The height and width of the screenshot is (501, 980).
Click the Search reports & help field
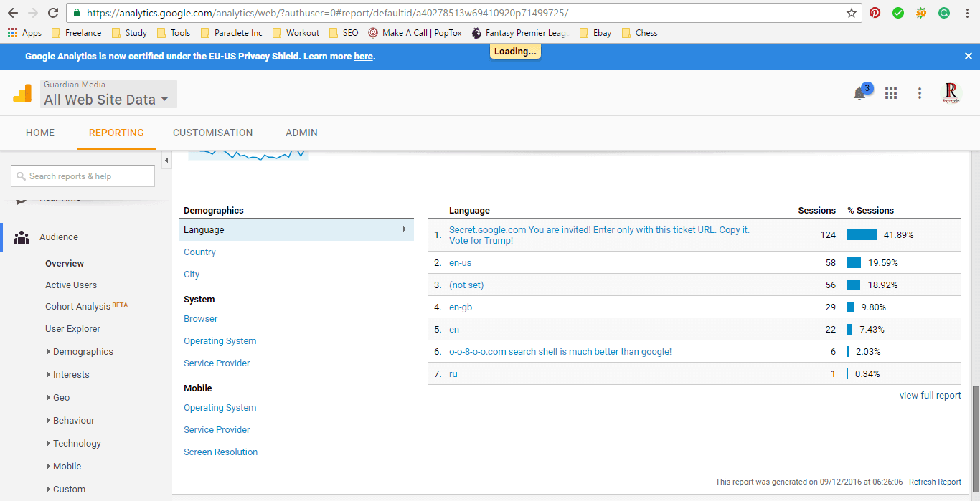83,176
